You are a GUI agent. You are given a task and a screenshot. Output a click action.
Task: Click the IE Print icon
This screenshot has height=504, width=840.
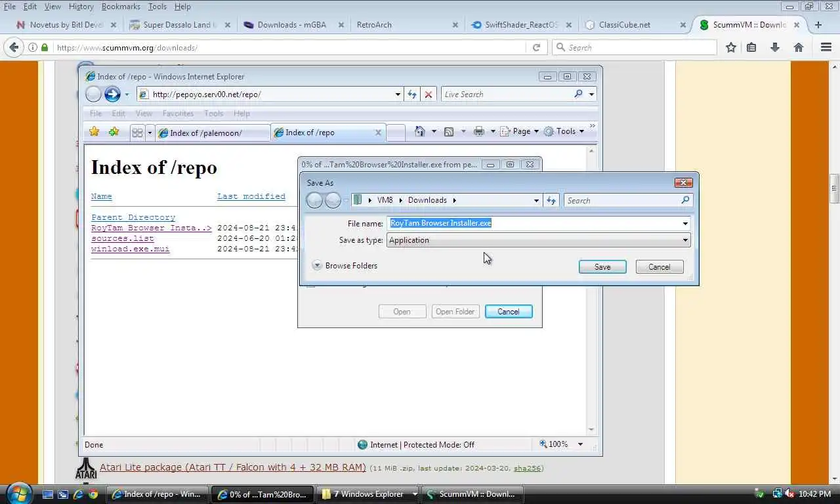479,131
